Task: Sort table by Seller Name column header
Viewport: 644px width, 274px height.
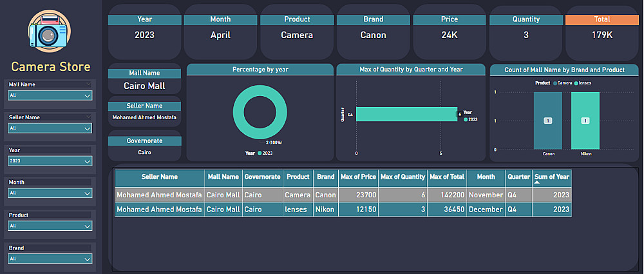Action: tap(160, 177)
